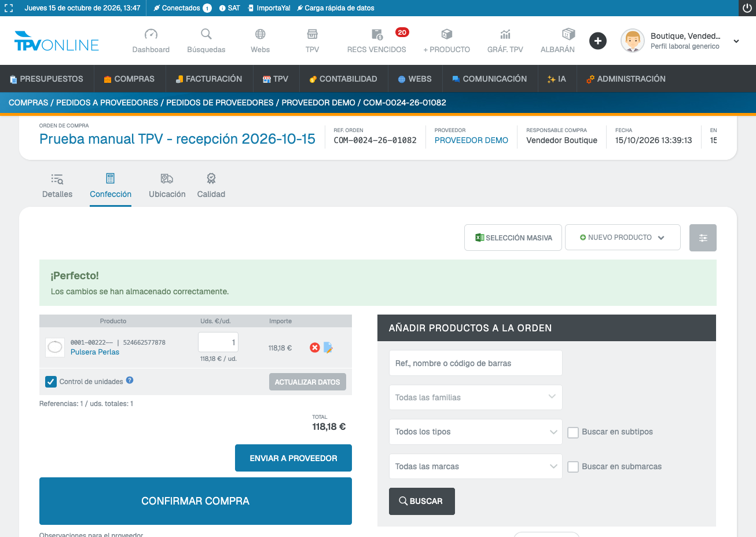Open the IA menu

[557, 79]
